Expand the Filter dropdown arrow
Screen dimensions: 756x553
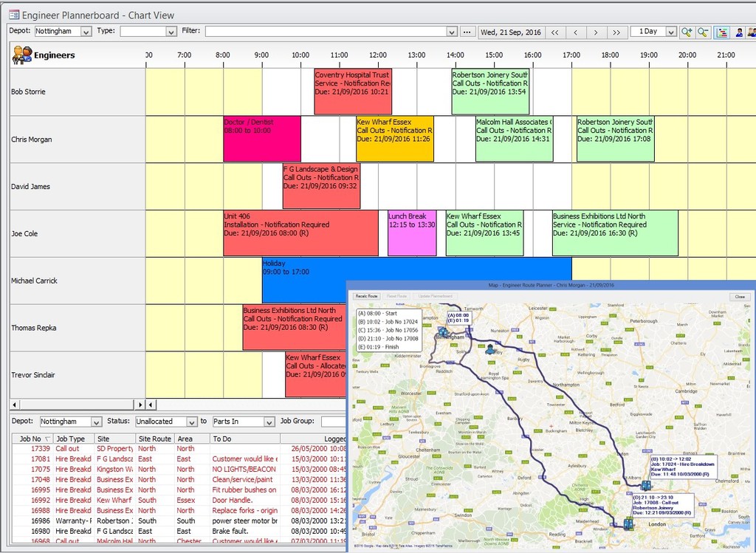[452, 32]
